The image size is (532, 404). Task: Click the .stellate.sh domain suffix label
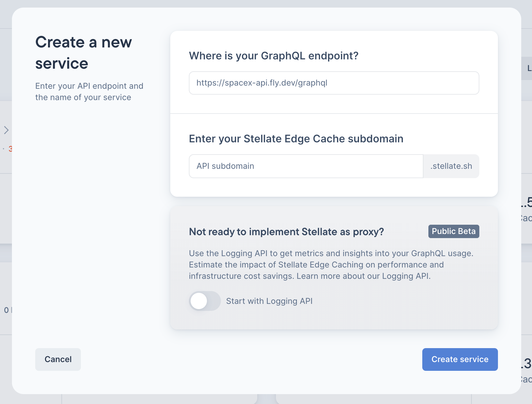click(451, 166)
